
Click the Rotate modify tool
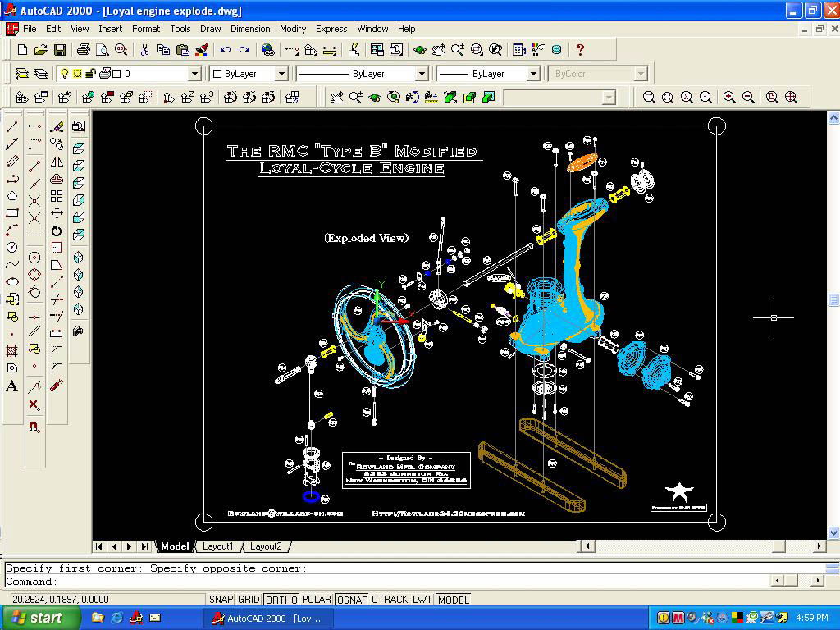tap(57, 231)
